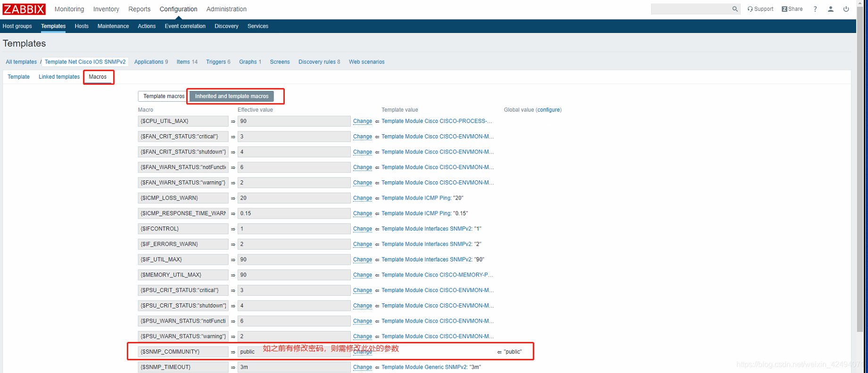Open Discovery submenu
Image resolution: width=868 pixels, height=373 pixels.
coord(226,26)
